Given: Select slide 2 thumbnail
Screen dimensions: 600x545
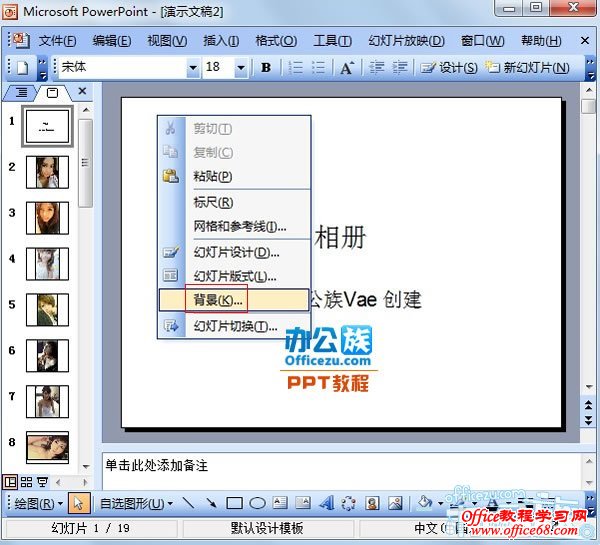Looking at the screenshot, I should click(47, 172).
